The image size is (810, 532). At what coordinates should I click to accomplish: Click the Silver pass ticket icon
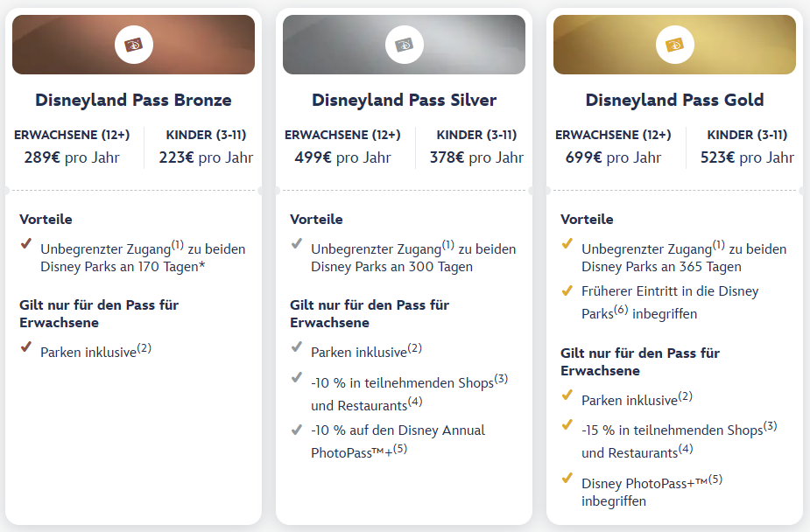coord(405,45)
